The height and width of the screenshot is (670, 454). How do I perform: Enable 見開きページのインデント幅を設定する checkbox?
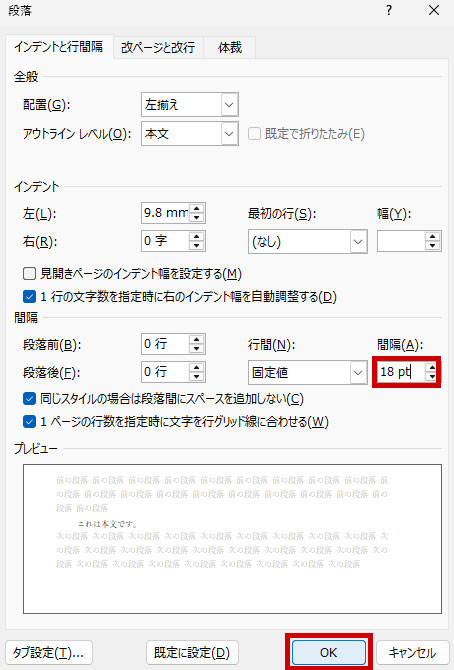coord(29,273)
